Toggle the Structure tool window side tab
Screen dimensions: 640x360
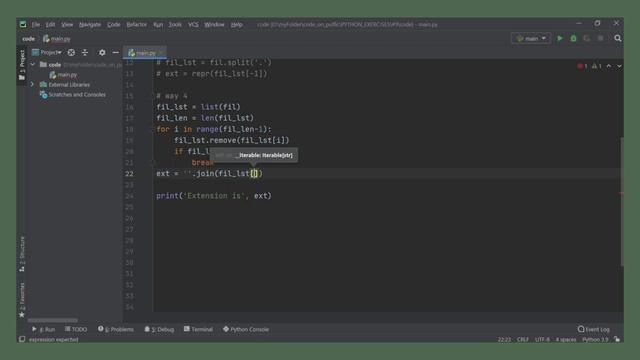[22, 254]
